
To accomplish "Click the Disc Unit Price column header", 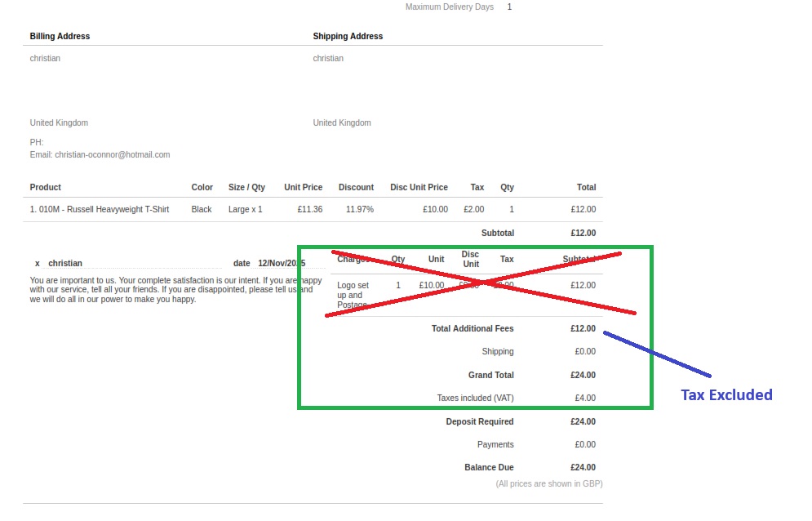I will click(x=419, y=187).
